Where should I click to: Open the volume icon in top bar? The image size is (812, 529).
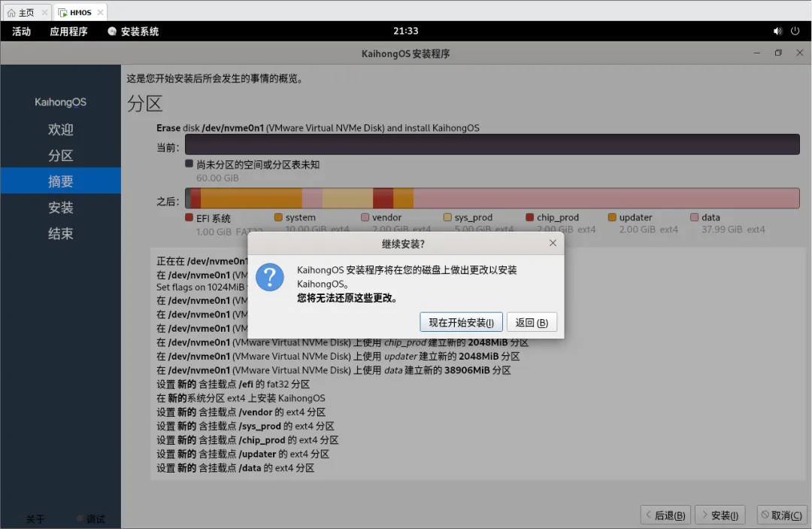pos(777,31)
